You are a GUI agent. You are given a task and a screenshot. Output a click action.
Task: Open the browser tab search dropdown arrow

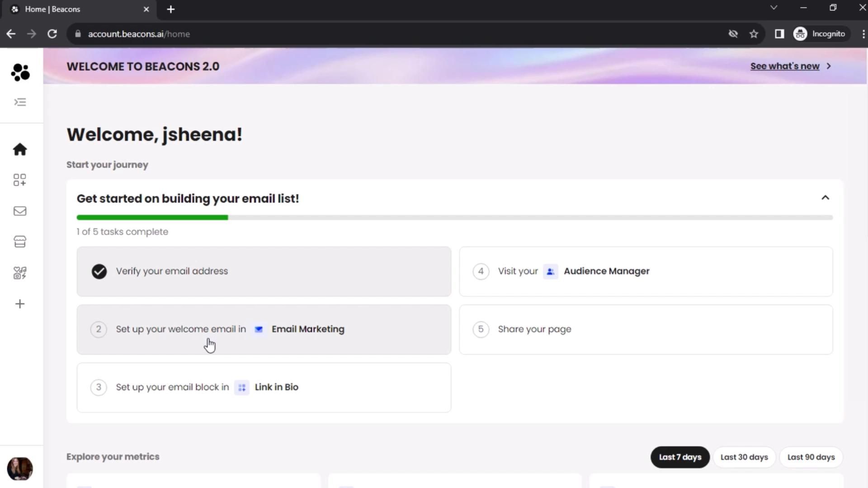click(774, 8)
